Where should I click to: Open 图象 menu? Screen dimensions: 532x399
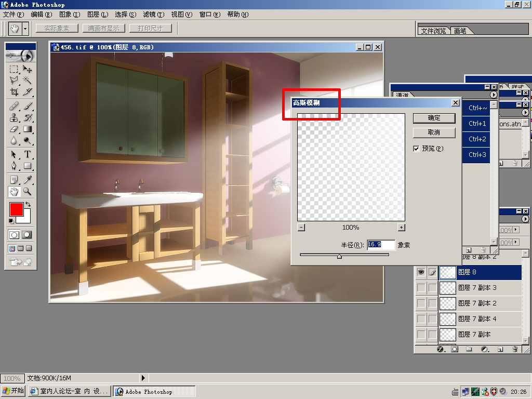click(70, 15)
